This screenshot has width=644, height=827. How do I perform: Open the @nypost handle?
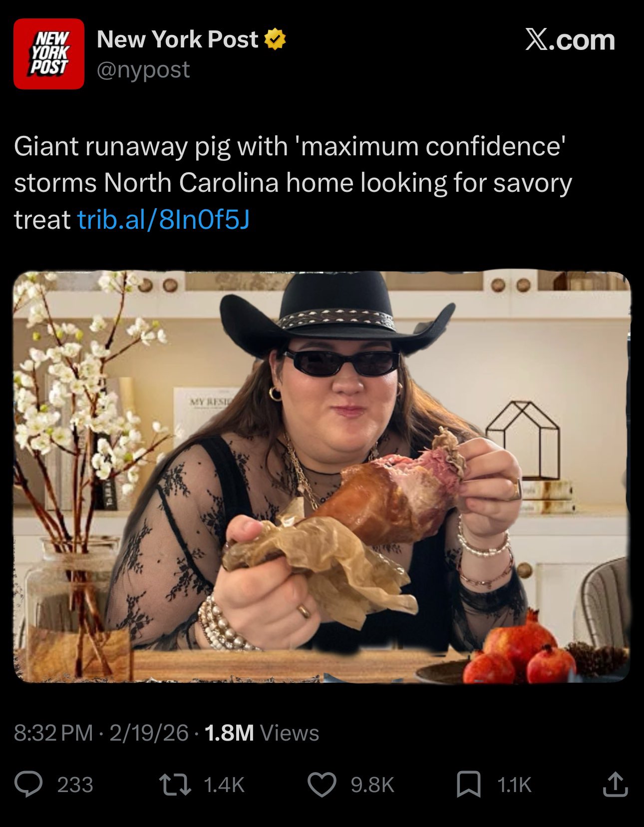143,69
